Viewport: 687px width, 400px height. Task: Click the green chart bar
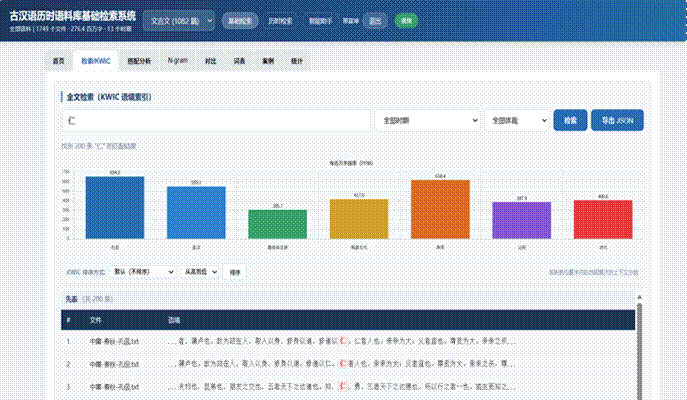(x=277, y=224)
